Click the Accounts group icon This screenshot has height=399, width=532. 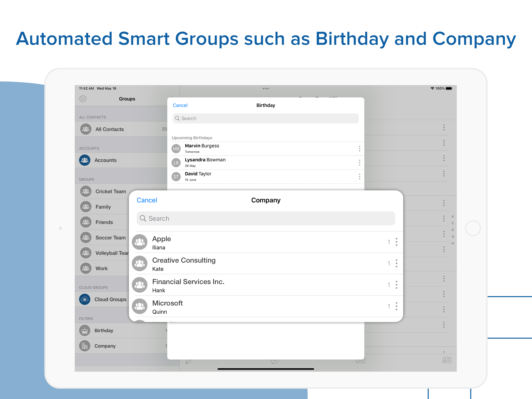[85, 160]
